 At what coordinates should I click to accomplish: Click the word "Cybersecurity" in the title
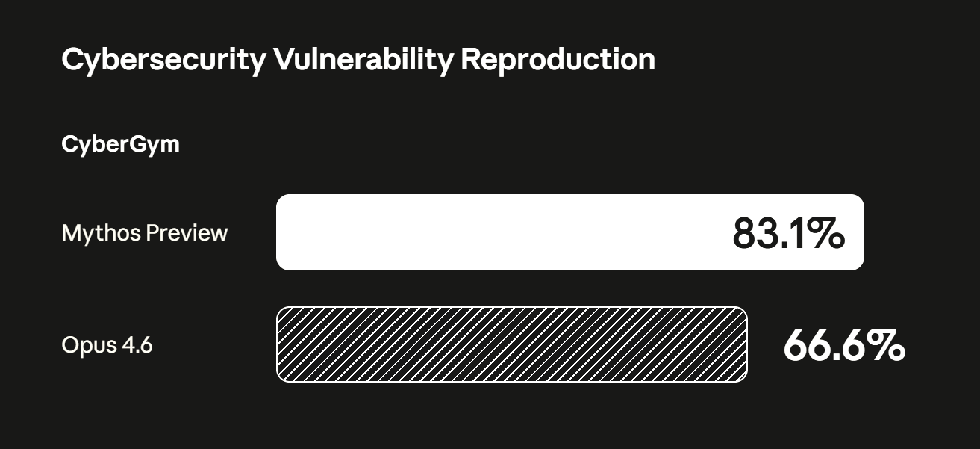(163, 59)
